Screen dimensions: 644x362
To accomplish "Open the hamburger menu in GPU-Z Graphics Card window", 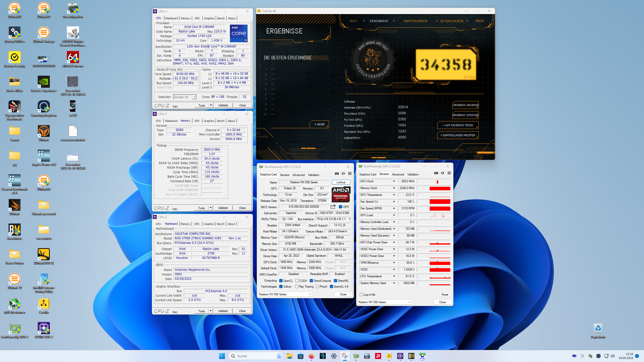I will (350, 173).
